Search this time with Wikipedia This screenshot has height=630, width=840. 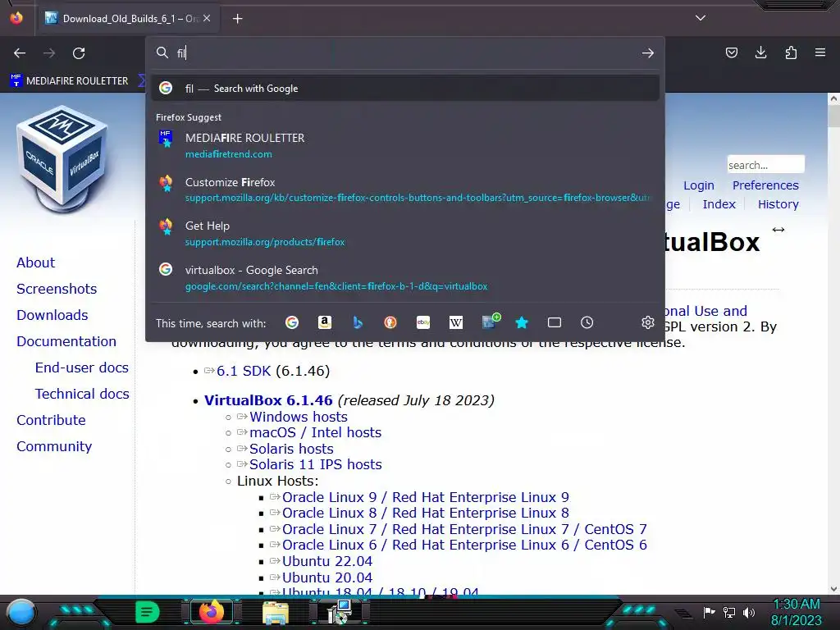pyautogui.click(x=456, y=322)
